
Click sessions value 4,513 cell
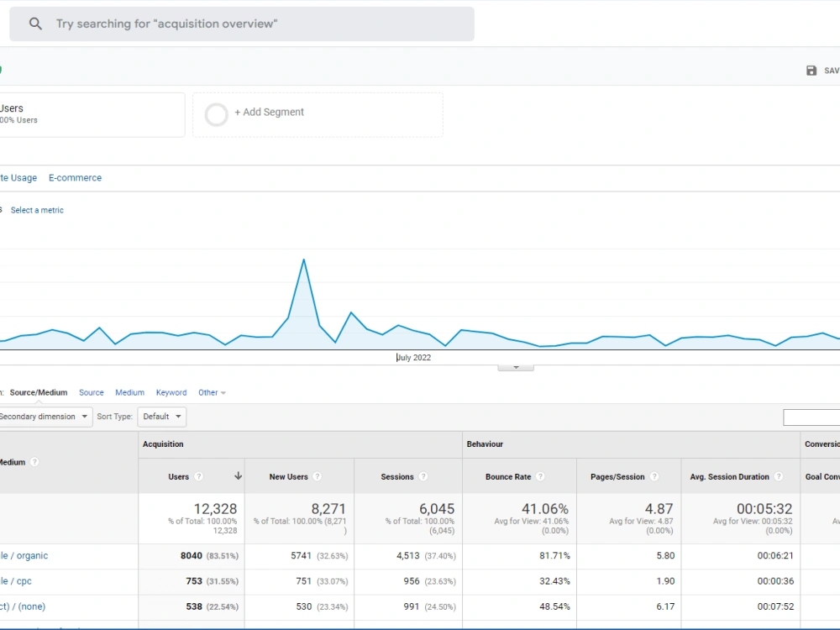(x=408, y=555)
